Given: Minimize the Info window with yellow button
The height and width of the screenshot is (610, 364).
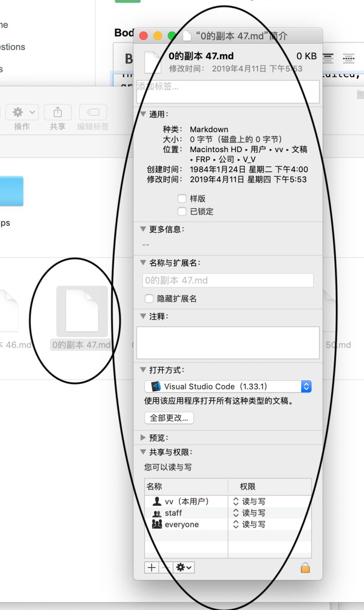Looking at the screenshot, I should coord(158,36).
